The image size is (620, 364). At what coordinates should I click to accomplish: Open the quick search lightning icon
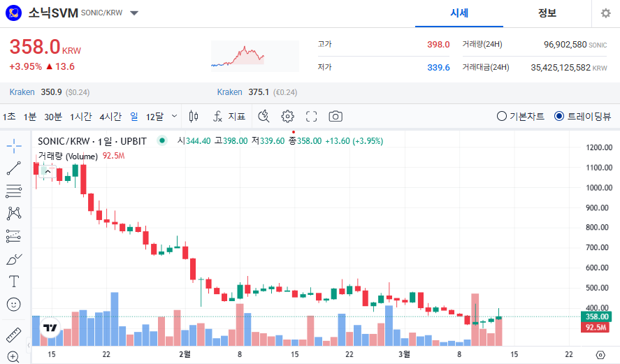click(264, 117)
